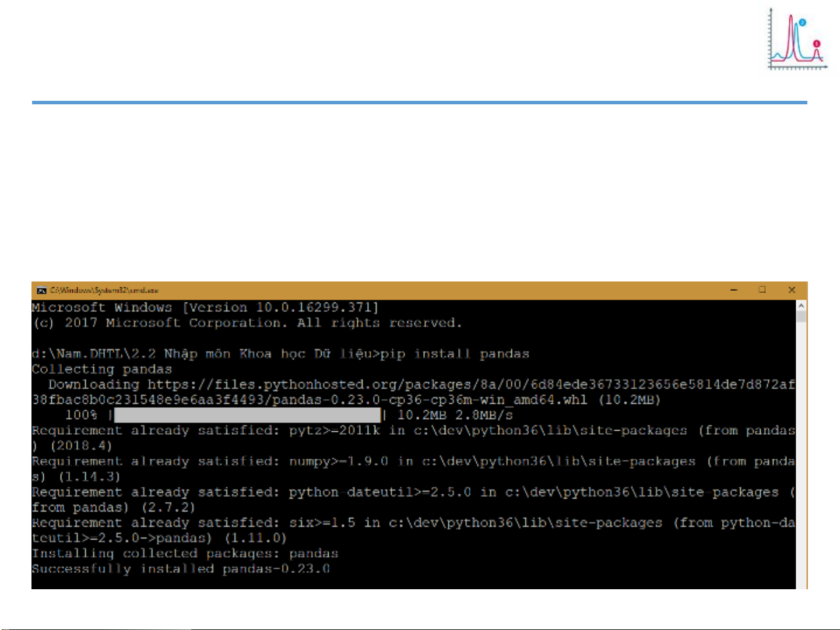Click the cmd window vertical scrollbar thumb

pyautogui.click(x=801, y=316)
